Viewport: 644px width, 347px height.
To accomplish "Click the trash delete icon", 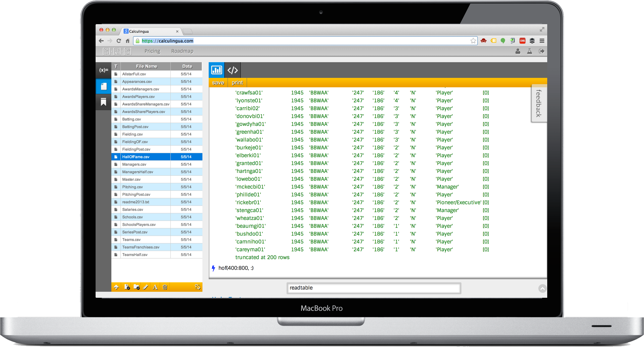I will [165, 287].
